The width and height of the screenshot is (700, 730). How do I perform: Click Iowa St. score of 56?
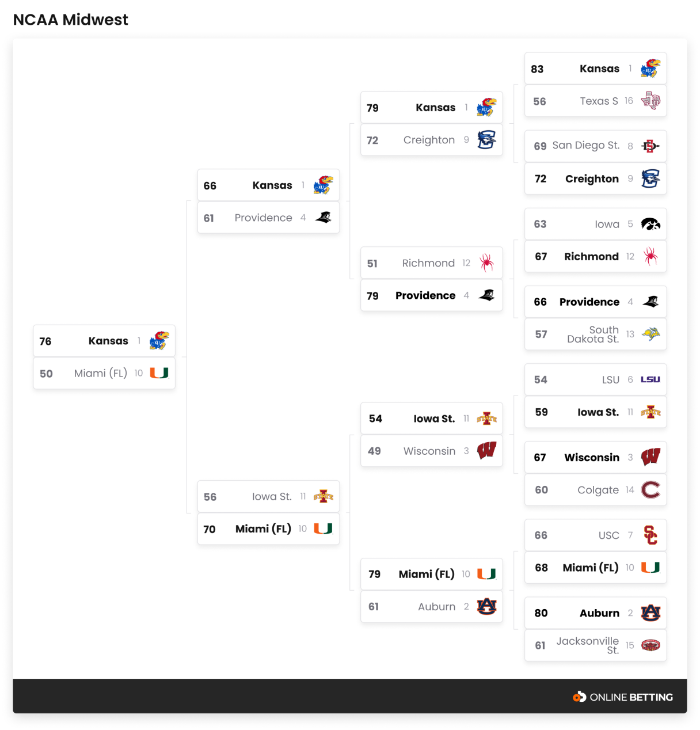click(210, 497)
